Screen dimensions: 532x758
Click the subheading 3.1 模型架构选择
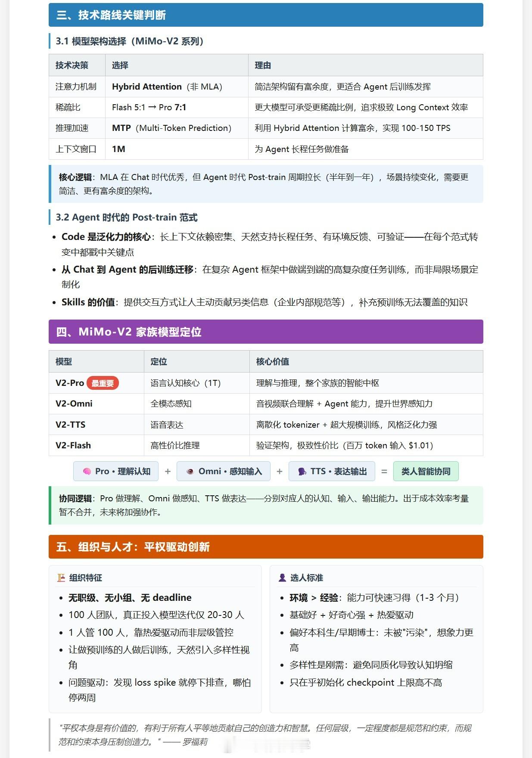coord(130,41)
